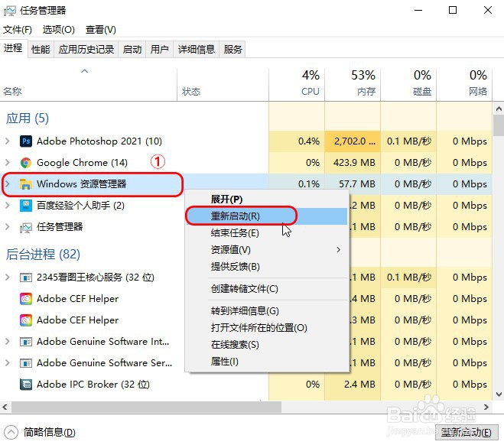Click the first Adobe CEF Helper icon
The width and height of the screenshot is (504, 448).
click(26, 299)
